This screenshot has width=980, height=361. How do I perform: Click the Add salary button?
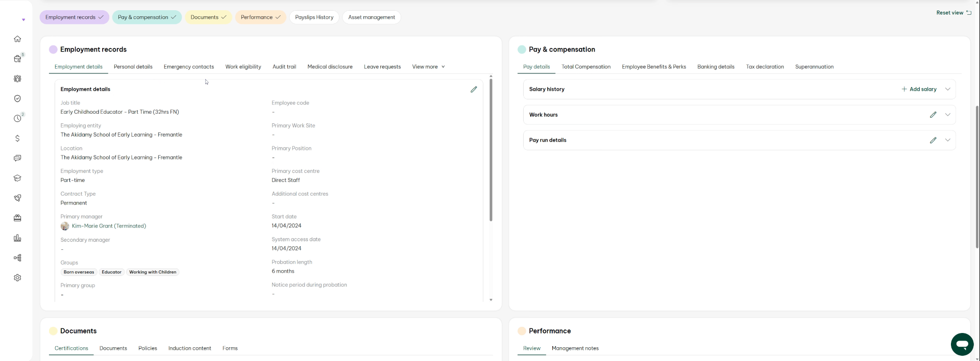click(919, 89)
